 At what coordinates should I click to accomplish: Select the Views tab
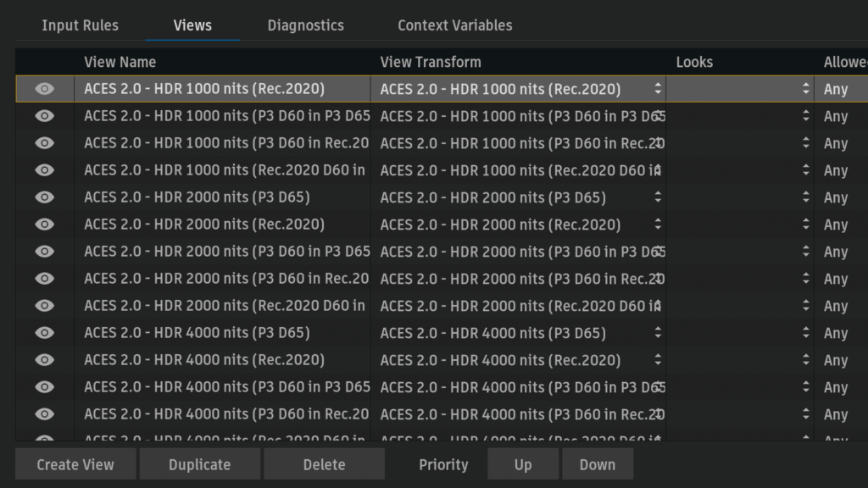click(192, 25)
